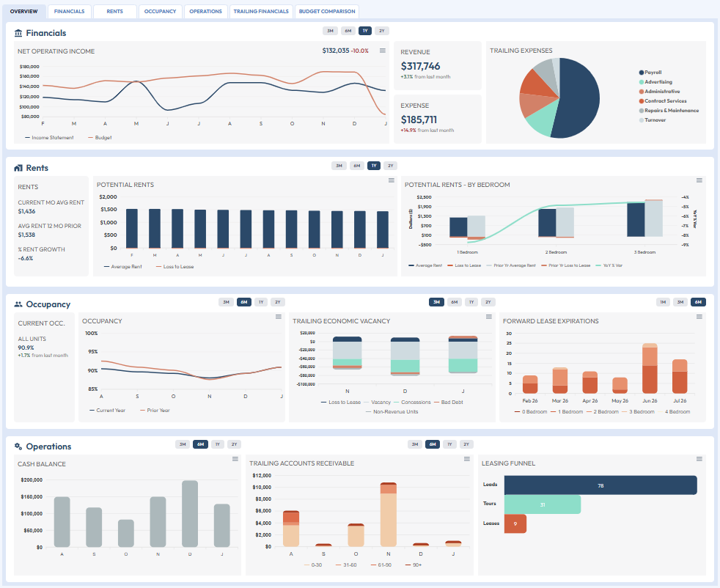Toggle Advertising legend in Trailing Expenses
The width and height of the screenshot is (720, 588).
click(x=655, y=81)
